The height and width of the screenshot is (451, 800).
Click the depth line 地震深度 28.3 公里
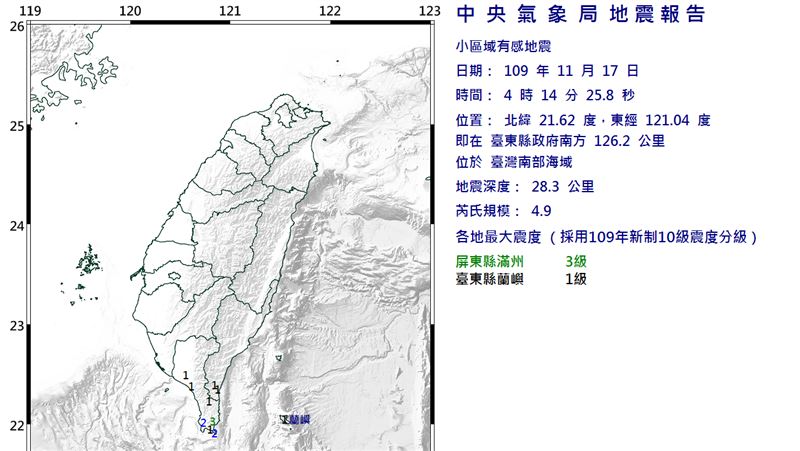coord(524,187)
